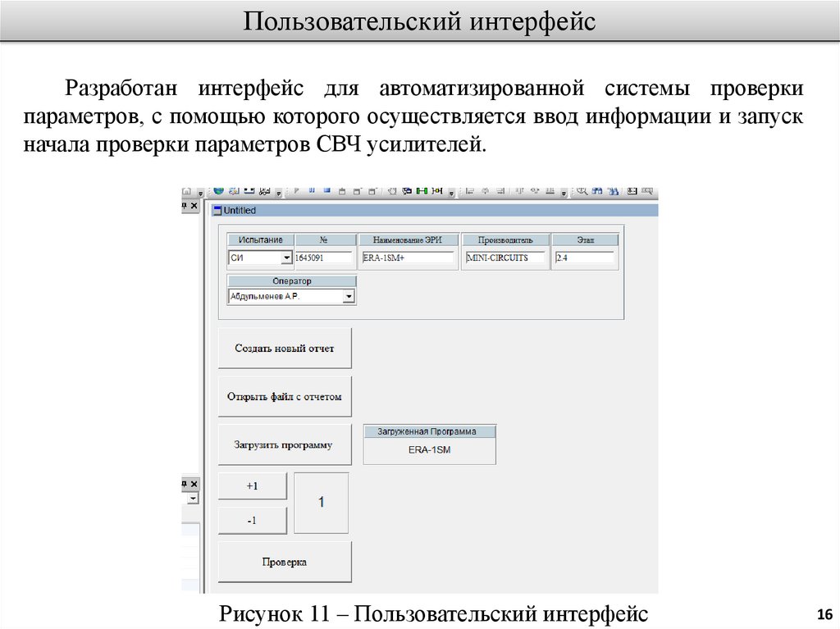
Task: Close the lower left docked panel
Action: (x=194, y=484)
